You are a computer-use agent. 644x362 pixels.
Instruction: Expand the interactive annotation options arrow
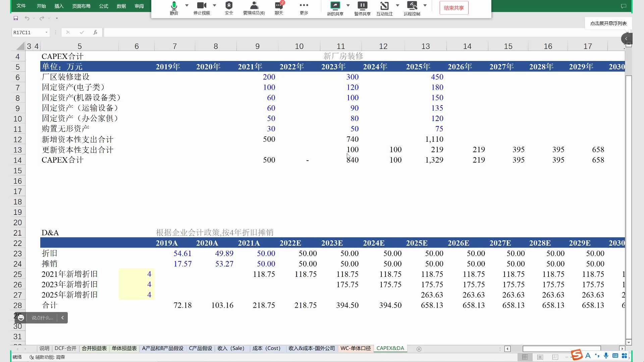click(x=397, y=5)
